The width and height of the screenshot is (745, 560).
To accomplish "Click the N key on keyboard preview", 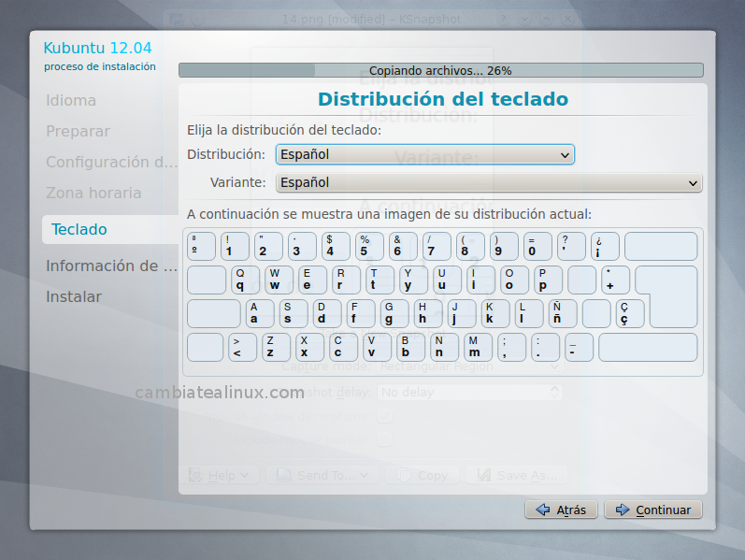I will point(444,348).
